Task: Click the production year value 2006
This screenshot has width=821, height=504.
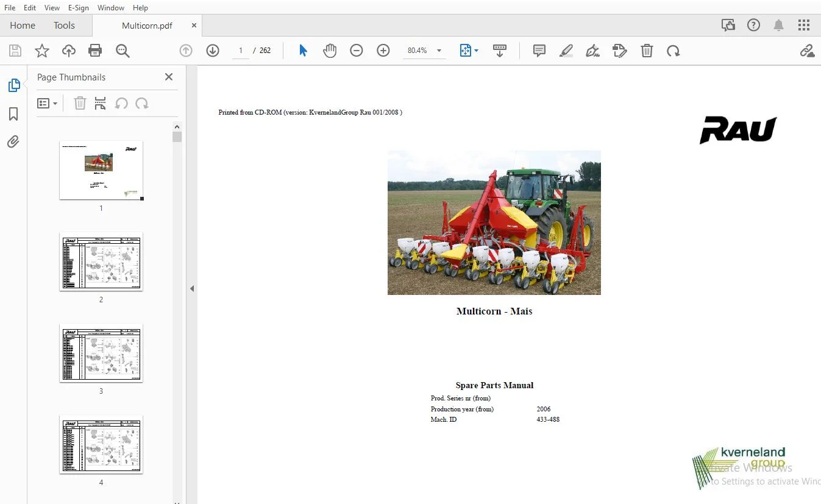Action: coord(544,409)
